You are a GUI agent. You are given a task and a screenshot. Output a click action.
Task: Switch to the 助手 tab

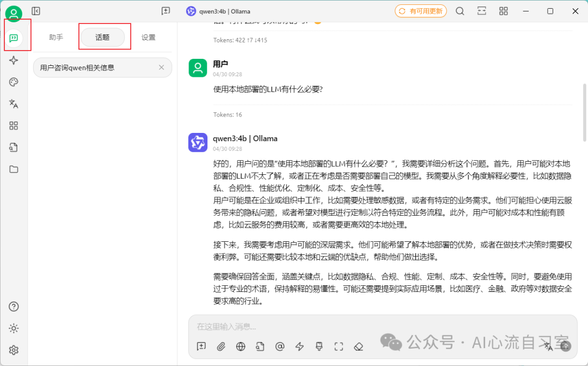tap(56, 37)
